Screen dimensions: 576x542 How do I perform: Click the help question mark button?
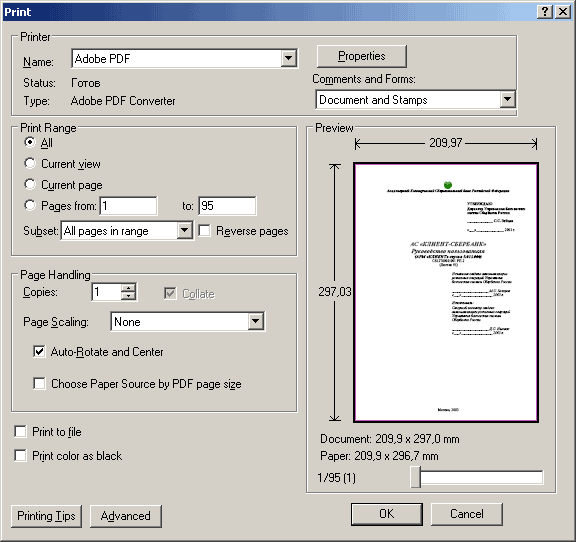point(545,12)
